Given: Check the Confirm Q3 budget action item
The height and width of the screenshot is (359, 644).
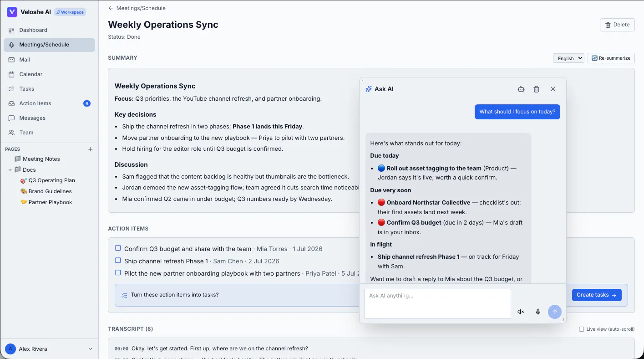Looking at the screenshot, I should [118, 248].
